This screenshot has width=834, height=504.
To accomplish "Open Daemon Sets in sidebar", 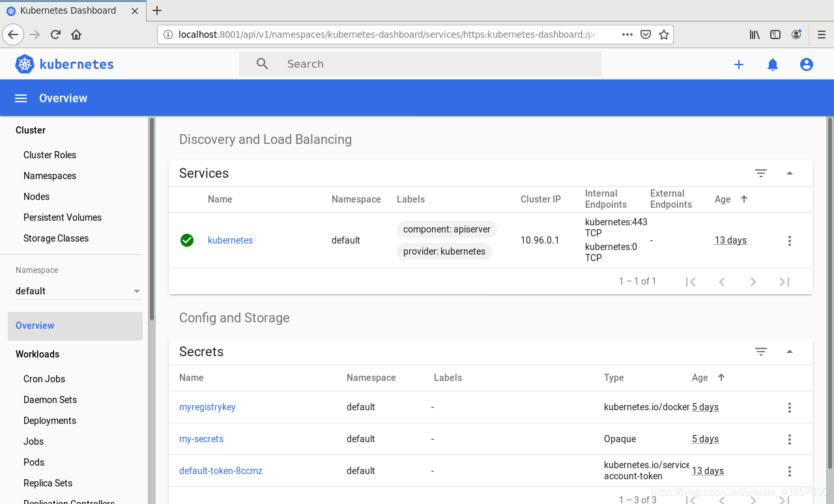I will 50,400.
